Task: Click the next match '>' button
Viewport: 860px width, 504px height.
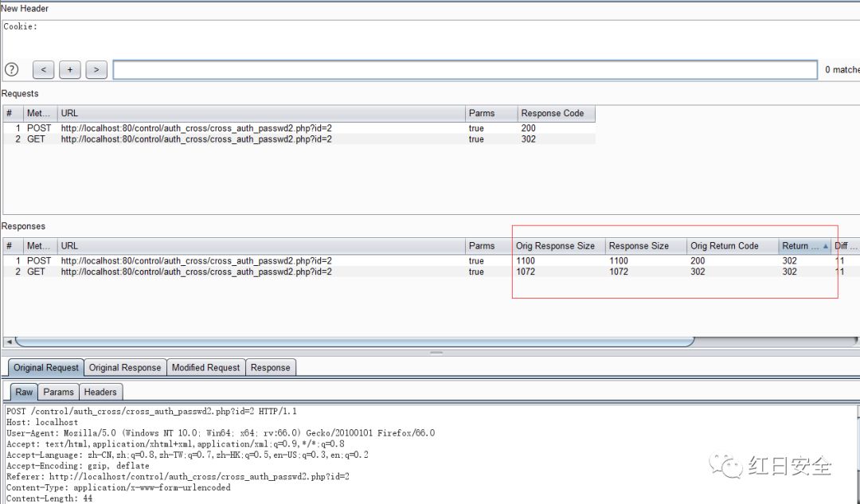Action: (96, 70)
